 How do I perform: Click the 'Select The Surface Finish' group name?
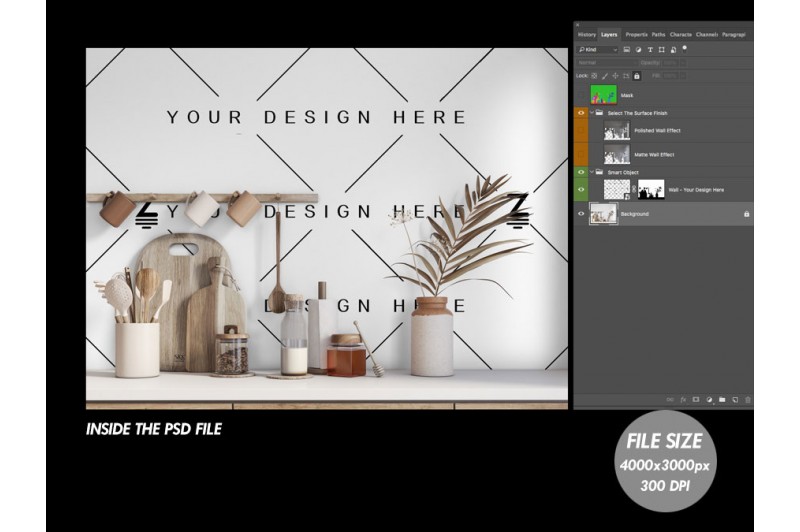pyautogui.click(x=637, y=113)
